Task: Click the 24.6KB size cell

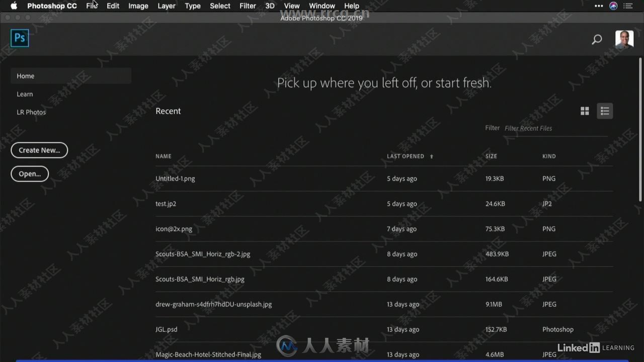Action: coord(495,204)
